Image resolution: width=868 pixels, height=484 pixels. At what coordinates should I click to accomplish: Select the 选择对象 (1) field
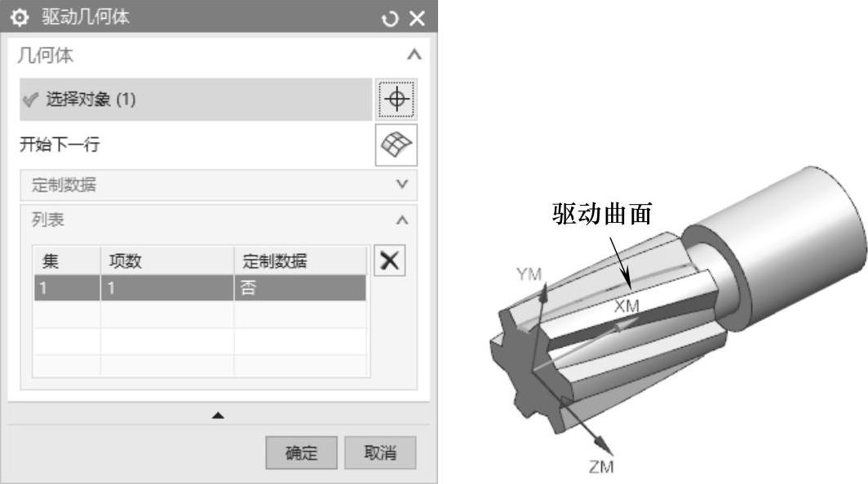(x=196, y=100)
